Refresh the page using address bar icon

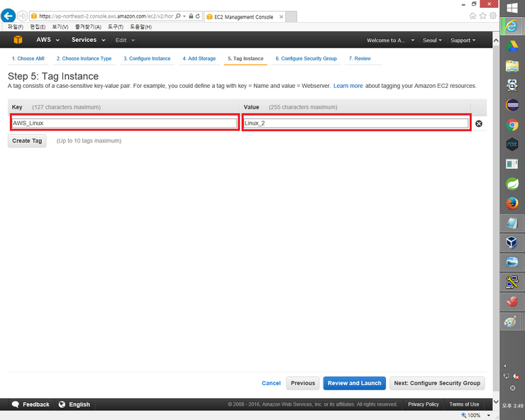point(197,16)
